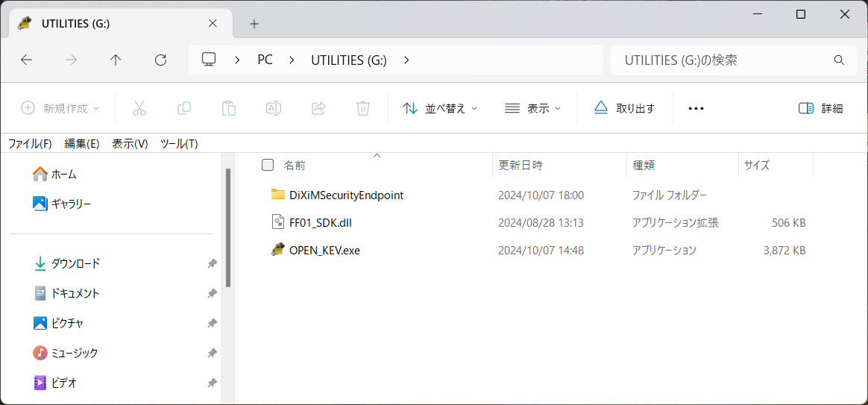Click the アプリケーション拡張 type cell

click(676, 223)
